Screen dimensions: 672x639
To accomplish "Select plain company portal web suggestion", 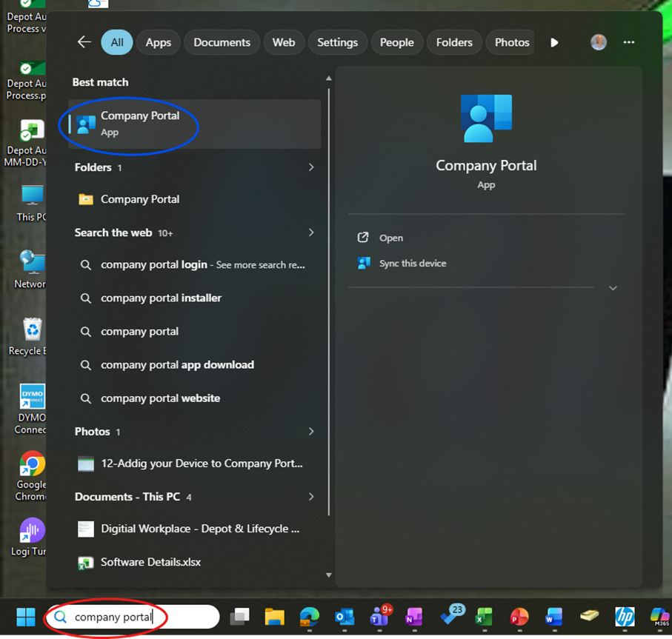I will [195, 332].
